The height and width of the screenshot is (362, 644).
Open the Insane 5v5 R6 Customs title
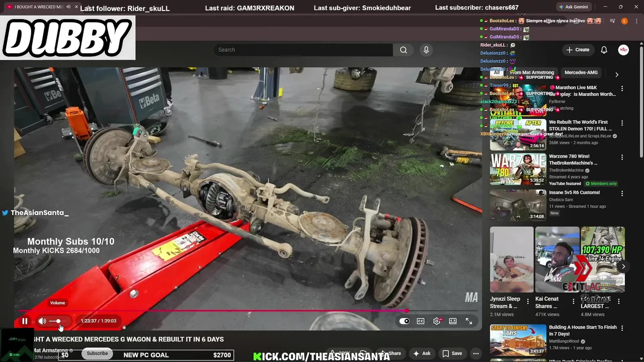[x=574, y=193]
